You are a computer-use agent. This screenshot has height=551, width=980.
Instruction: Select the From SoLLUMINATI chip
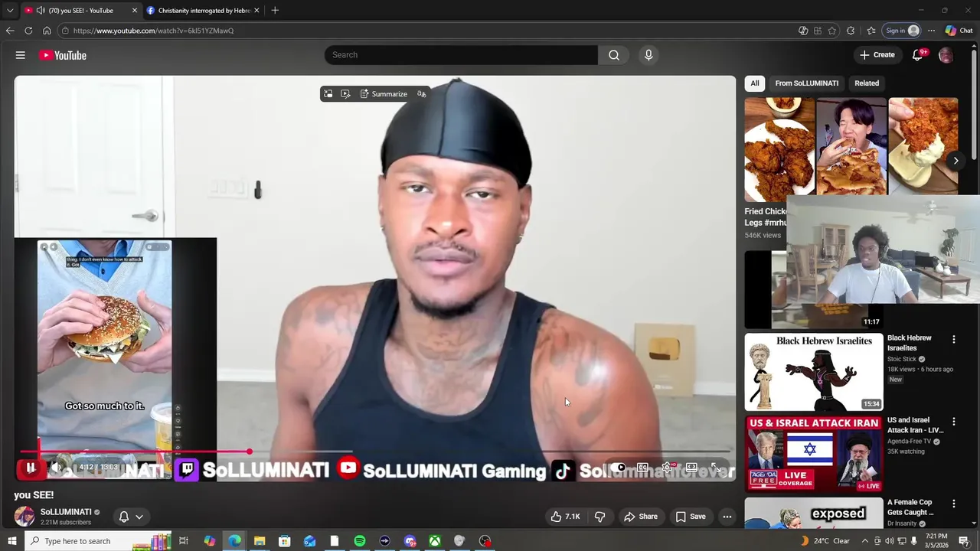click(x=806, y=83)
